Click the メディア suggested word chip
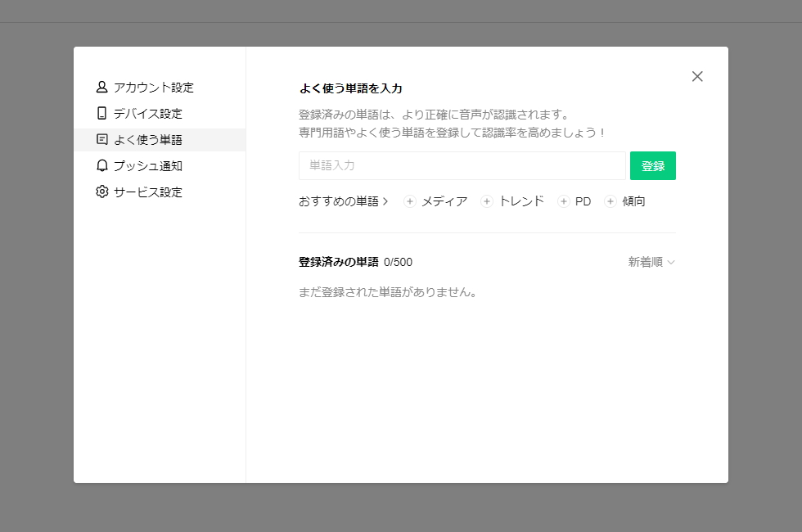Viewport: 802px width, 532px height. coord(444,201)
